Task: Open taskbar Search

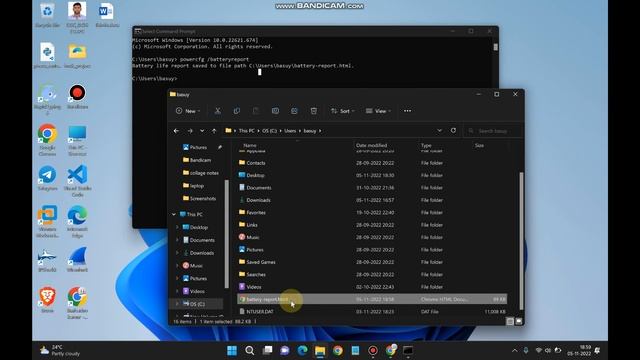Action: pos(249,351)
